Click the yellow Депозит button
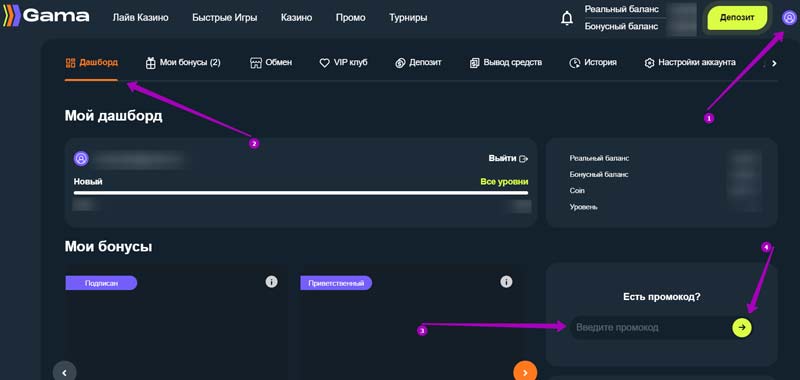This screenshot has height=380, width=800. point(737,18)
